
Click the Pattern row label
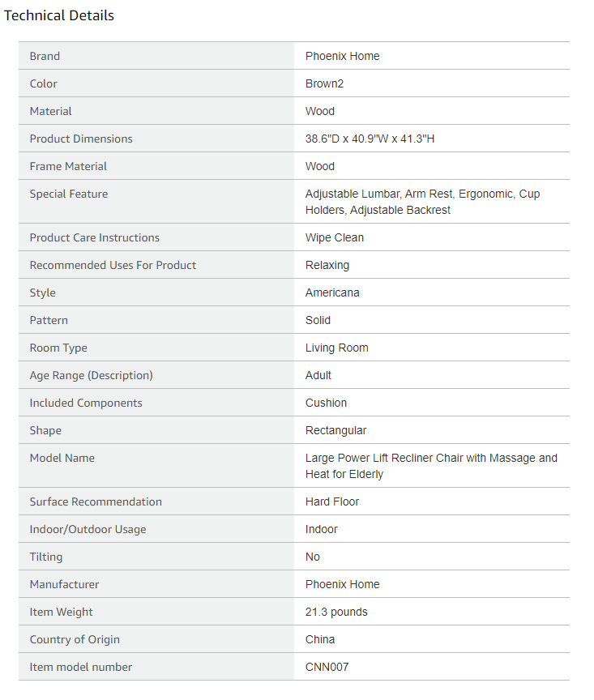pyautogui.click(x=49, y=321)
